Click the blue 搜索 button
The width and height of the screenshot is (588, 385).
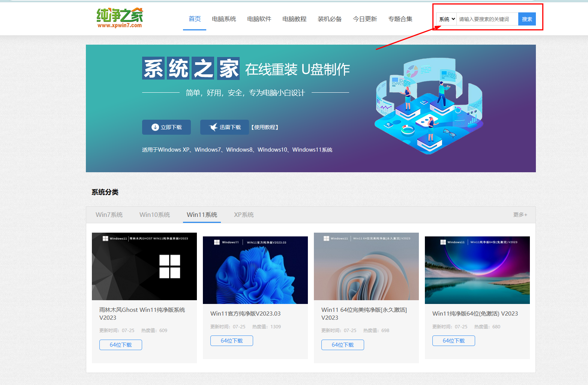tap(527, 19)
